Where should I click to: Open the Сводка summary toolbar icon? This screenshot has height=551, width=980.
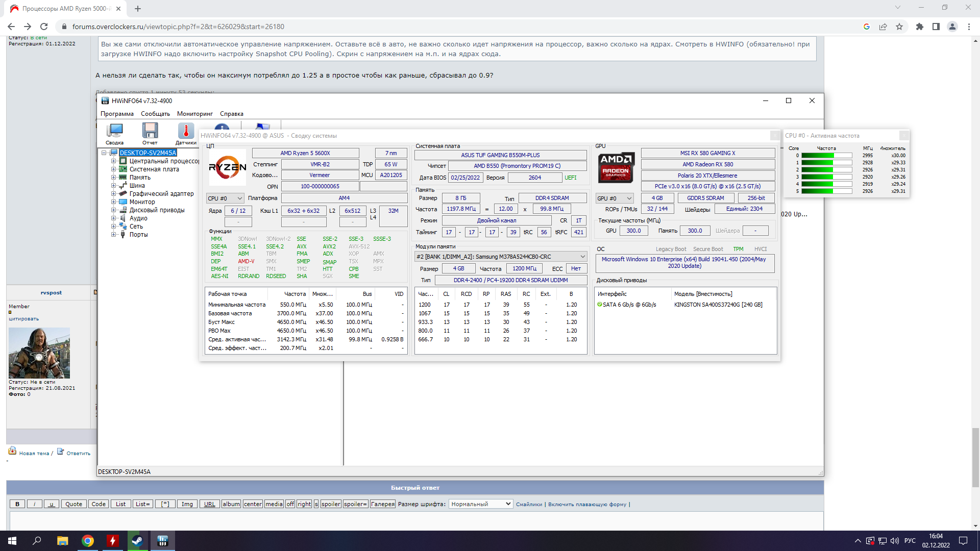(114, 132)
